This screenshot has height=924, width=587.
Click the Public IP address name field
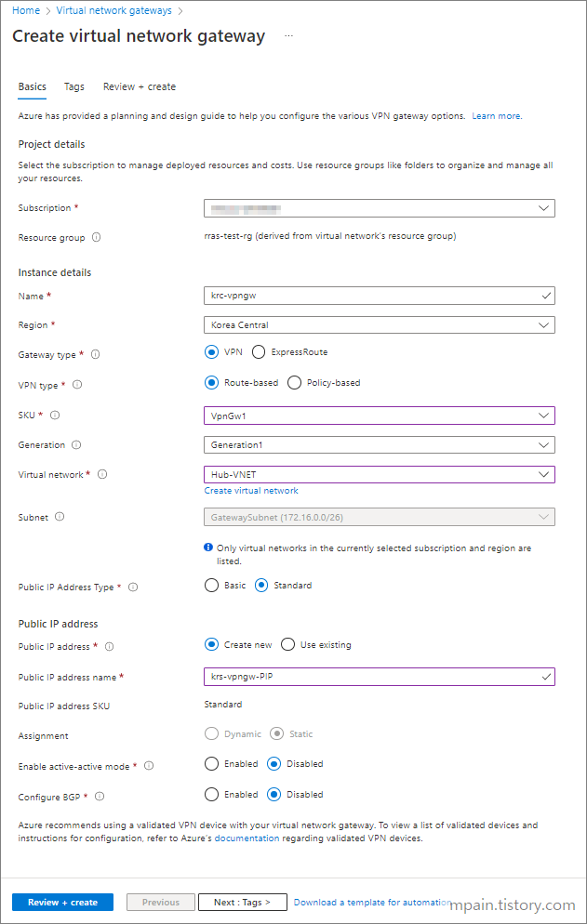(x=380, y=677)
